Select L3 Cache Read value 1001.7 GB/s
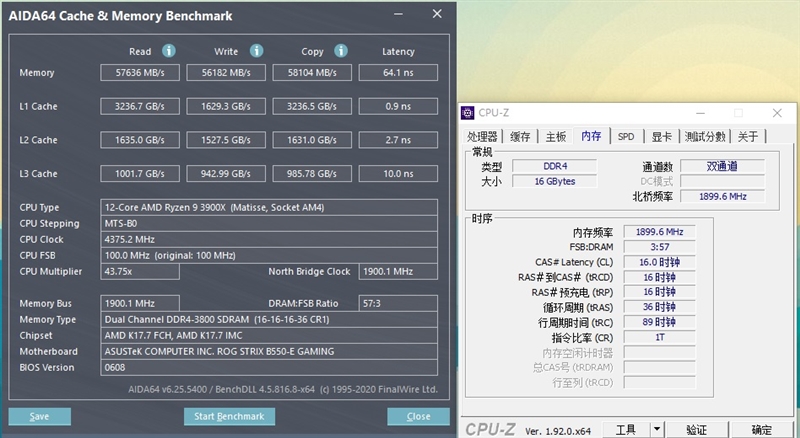The image size is (800, 438). (140, 174)
